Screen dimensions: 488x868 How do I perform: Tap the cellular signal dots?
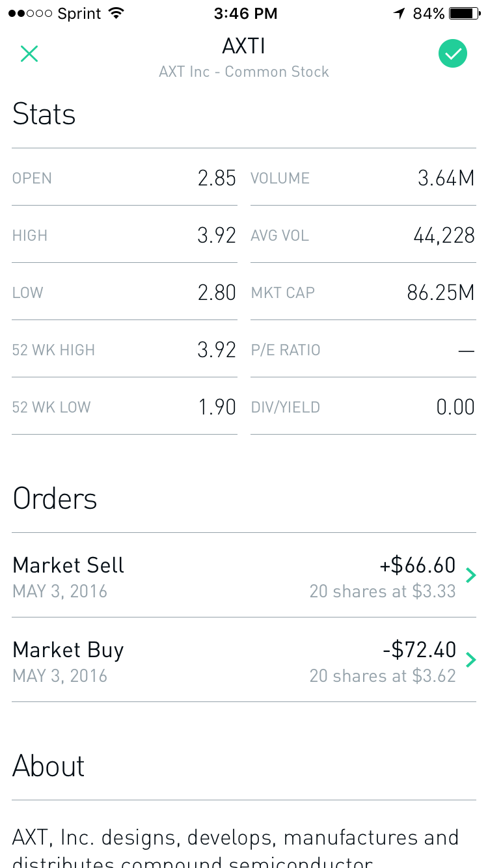31,14
